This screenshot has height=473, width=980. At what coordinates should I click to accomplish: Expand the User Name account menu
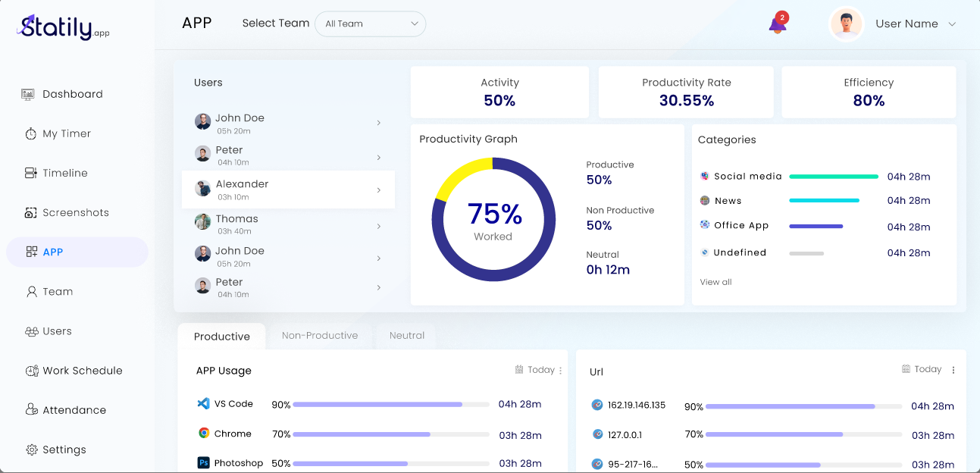tap(916, 23)
